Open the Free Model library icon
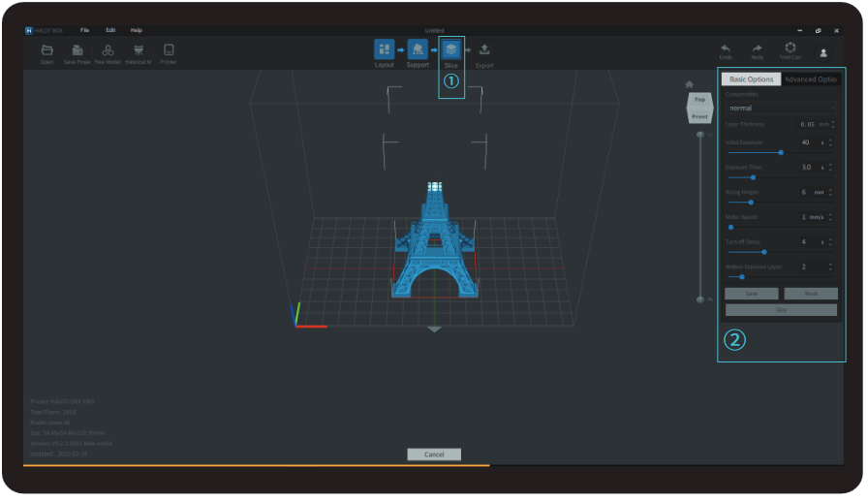 tap(108, 50)
